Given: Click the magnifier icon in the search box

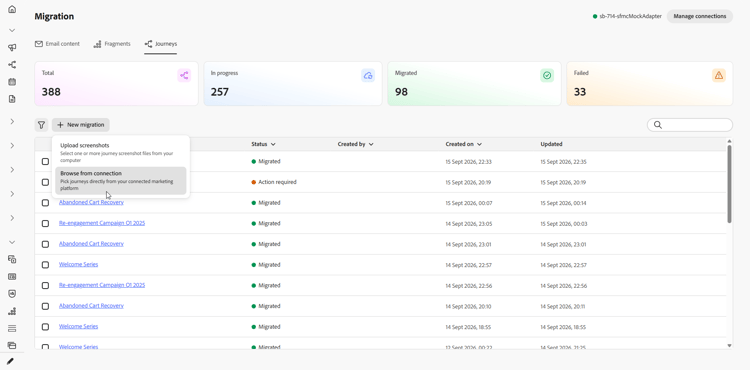Looking at the screenshot, I should (658, 125).
